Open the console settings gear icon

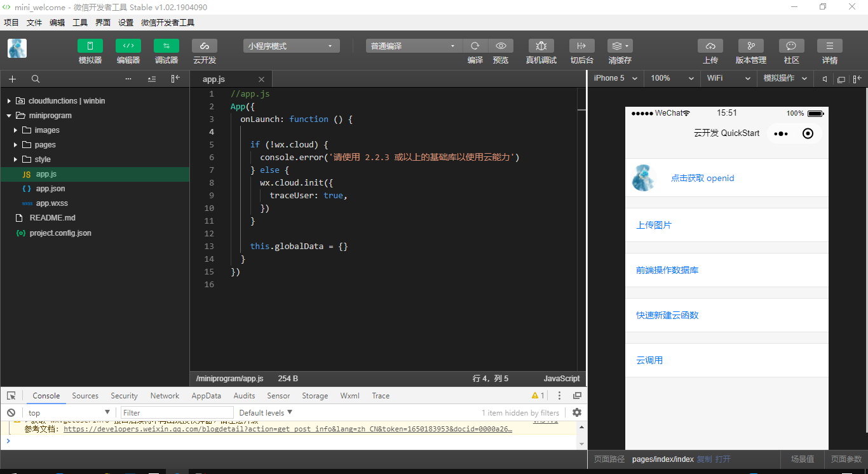coord(577,412)
